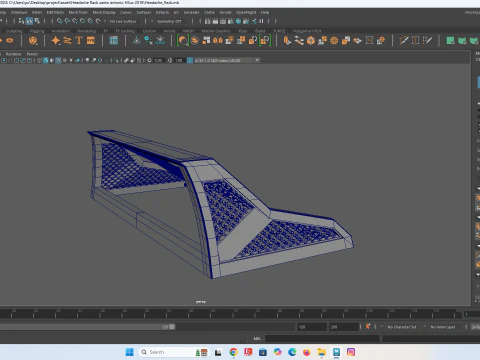Viewport: 480px width, 360px height.
Task: Click the Sweep Mesh shelf icon
Action: pyautogui.click(x=67, y=41)
